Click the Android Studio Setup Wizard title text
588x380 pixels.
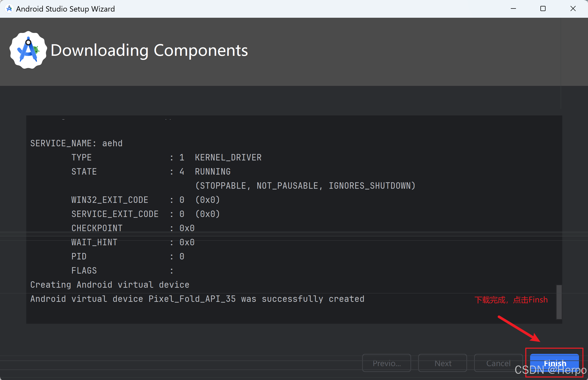[65, 9]
